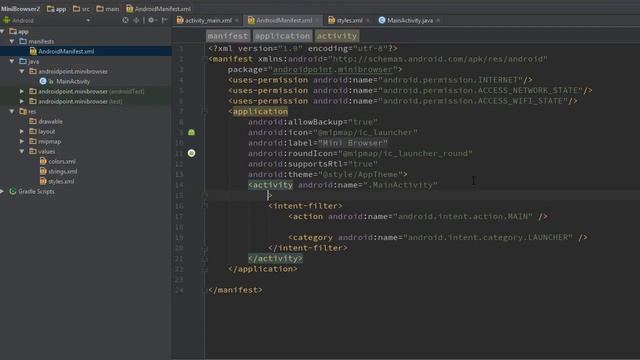Click the main breadcrumb in navigation bar
Image resolution: width=640 pixels, height=360 pixels.
pyautogui.click(x=108, y=9)
